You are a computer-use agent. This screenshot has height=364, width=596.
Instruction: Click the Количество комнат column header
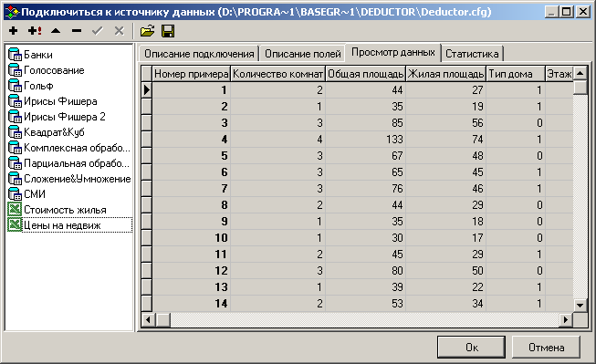pos(277,74)
